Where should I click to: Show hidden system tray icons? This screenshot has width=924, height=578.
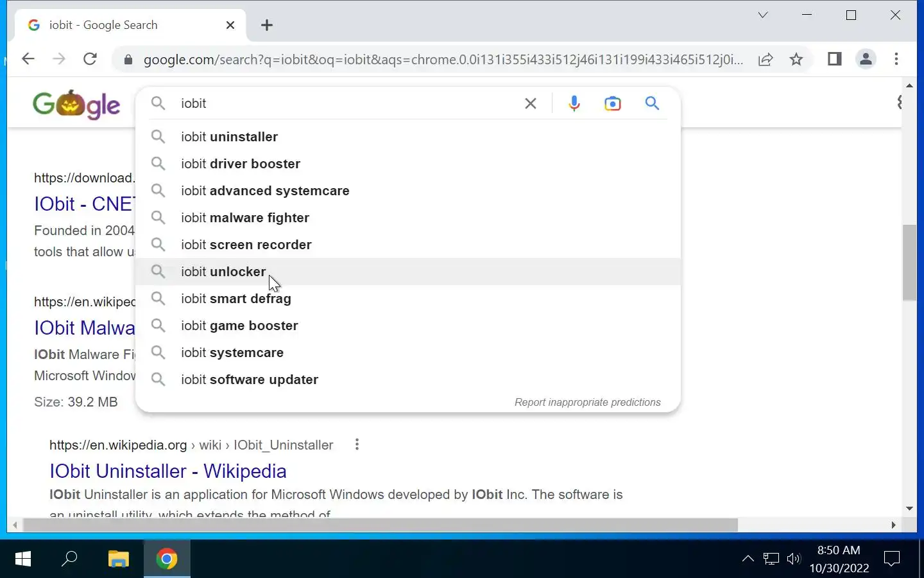coord(748,559)
